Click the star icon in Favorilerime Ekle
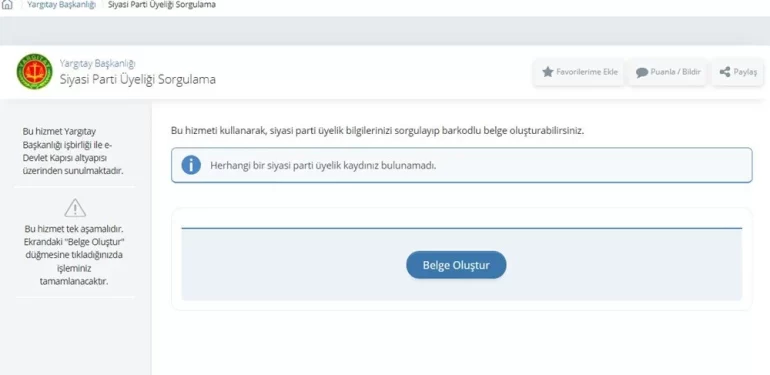The height and width of the screenshot is (375, 770). 548,72
